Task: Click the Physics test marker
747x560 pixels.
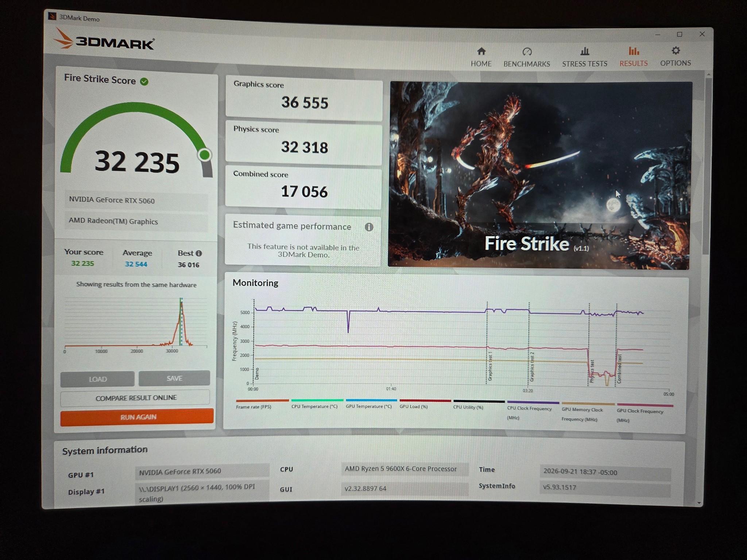Action: (592, 371)
